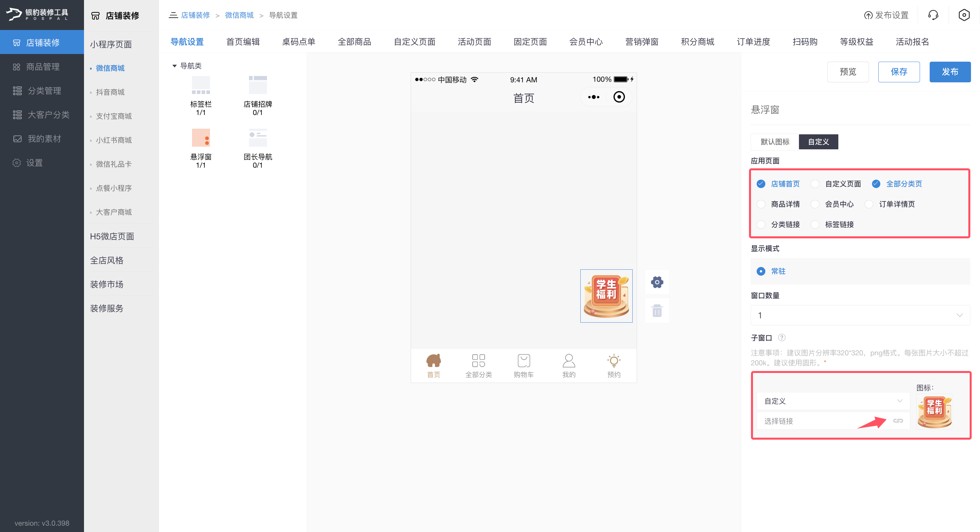Click the 发布 button
Viewport: 980px width, 532px height.
[950, 72]
